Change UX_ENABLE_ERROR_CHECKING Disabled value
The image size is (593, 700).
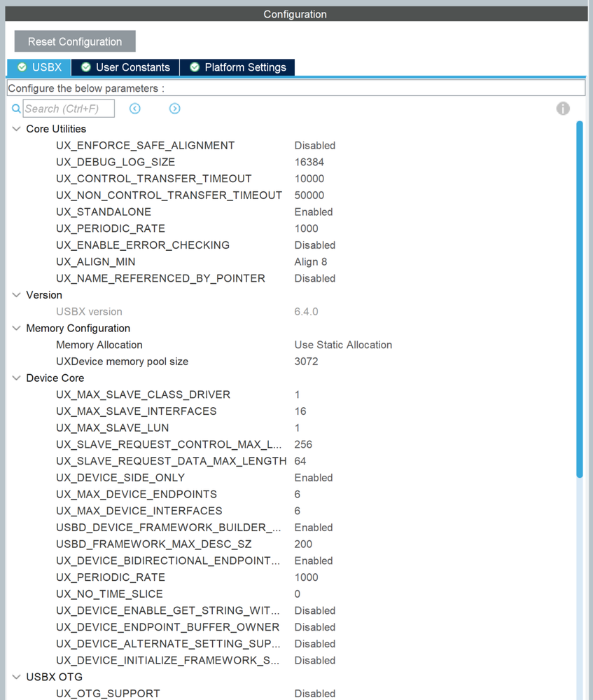tap(314, 245)
